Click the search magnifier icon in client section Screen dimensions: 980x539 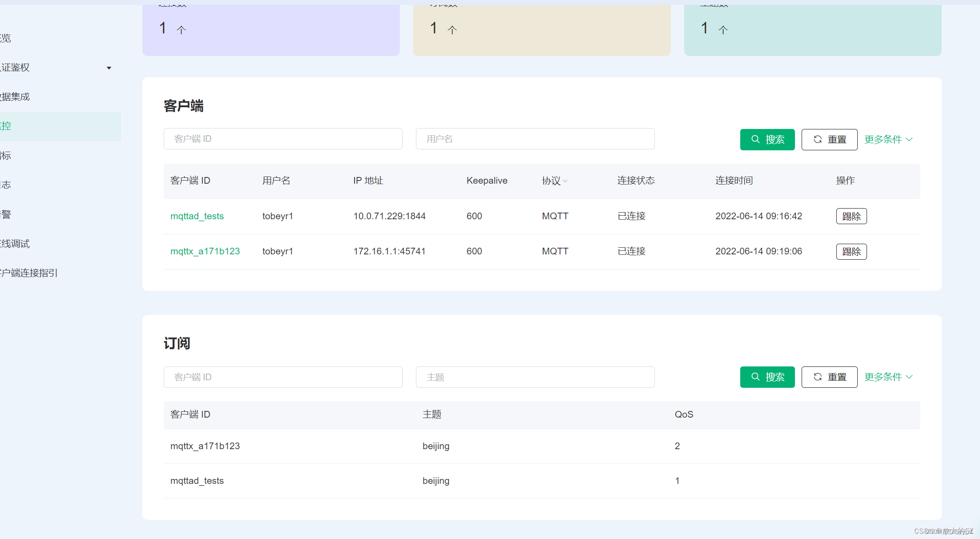tap(755, 139)
